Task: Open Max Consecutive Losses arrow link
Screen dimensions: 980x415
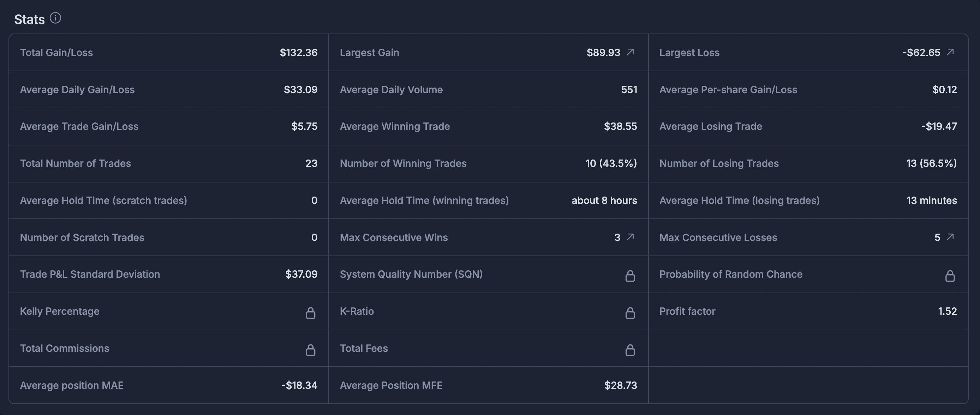Action: click(950, 237)
